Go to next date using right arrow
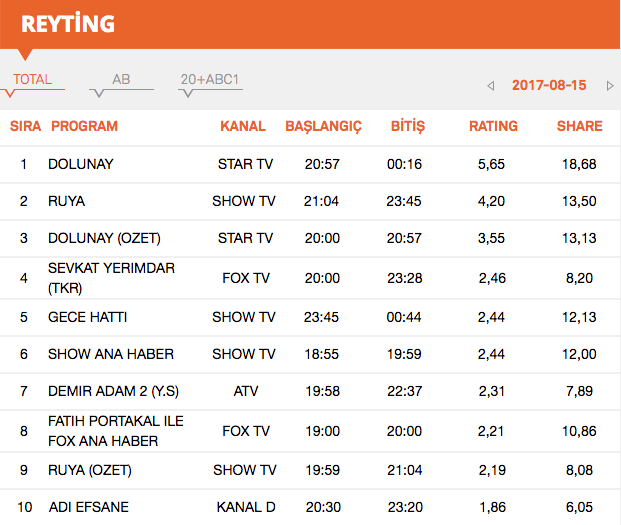 pyautogui.click(x=609, y=86)
